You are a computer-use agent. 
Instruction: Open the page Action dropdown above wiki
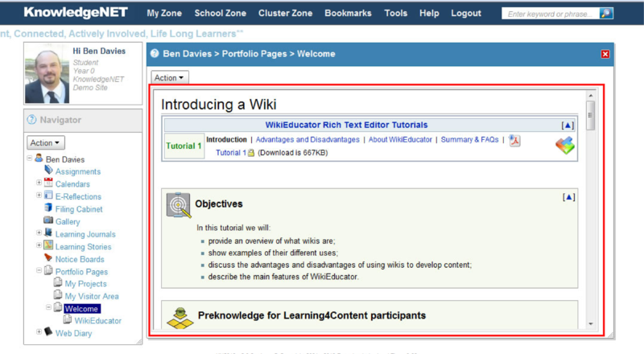click(170, 77)
